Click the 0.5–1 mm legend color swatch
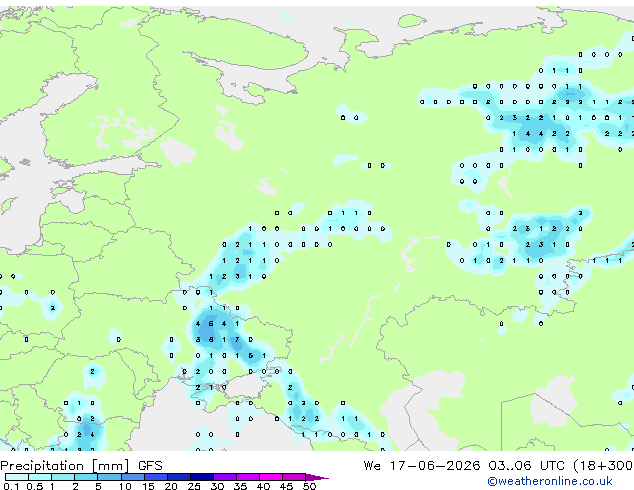 click(40, 477)
